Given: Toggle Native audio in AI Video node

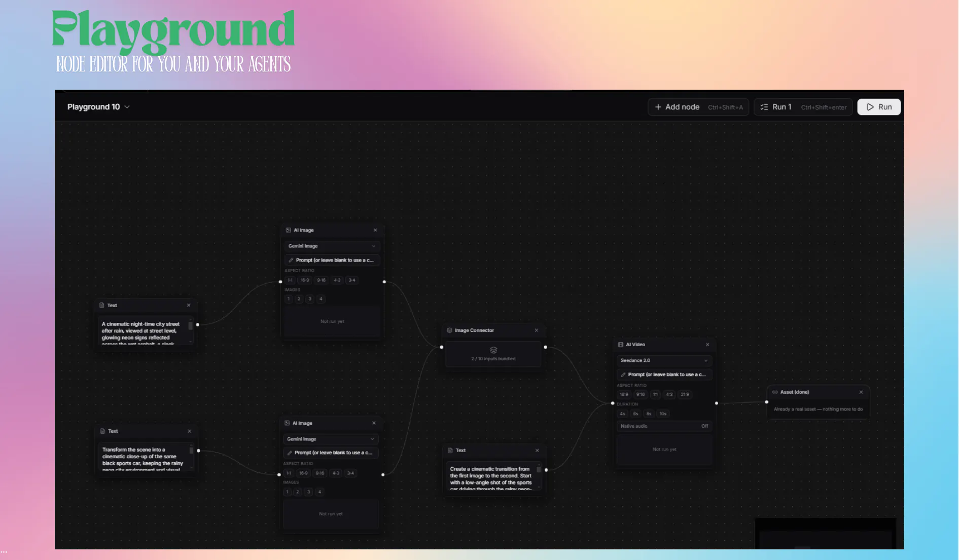Looking at the screenshot, I should (x=664, y=426).
